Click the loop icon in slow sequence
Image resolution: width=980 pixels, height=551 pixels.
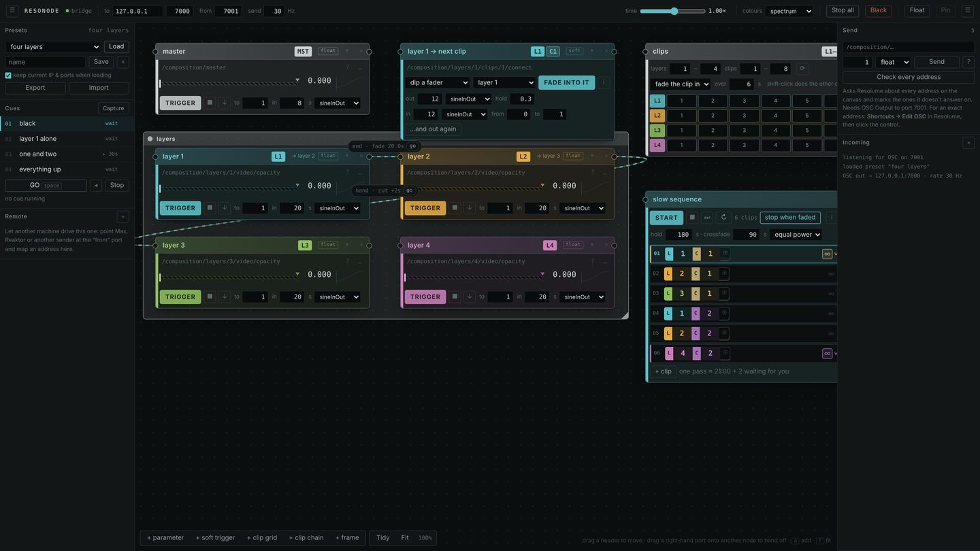[723, 218]
